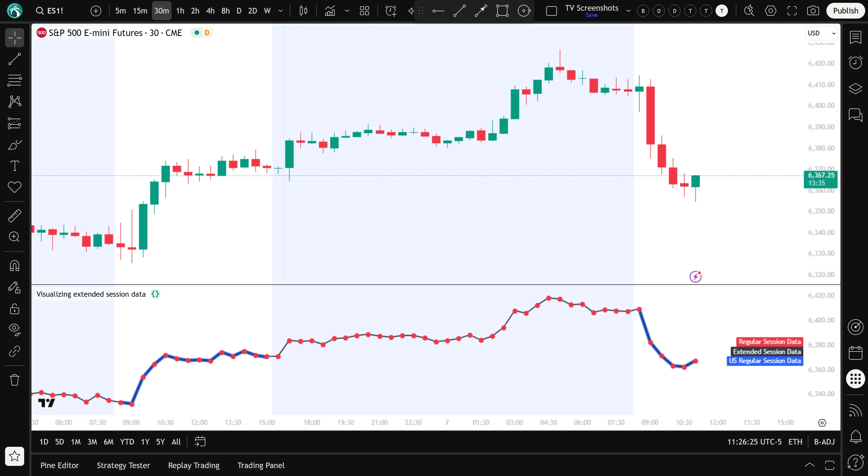Click the Trash icon to remove drawings
Image resolution: width=868 pixels, height=476 pixels.
click(15, 380)
